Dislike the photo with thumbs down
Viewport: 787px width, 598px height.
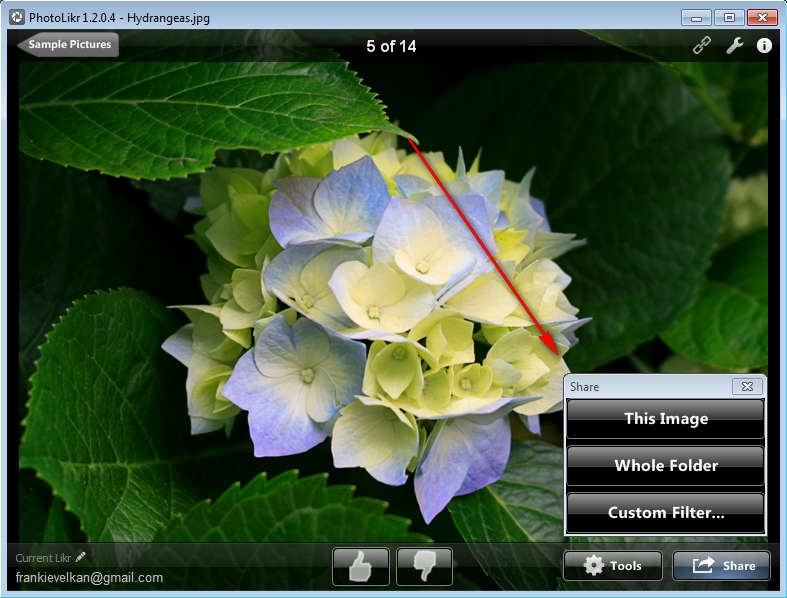424,566
